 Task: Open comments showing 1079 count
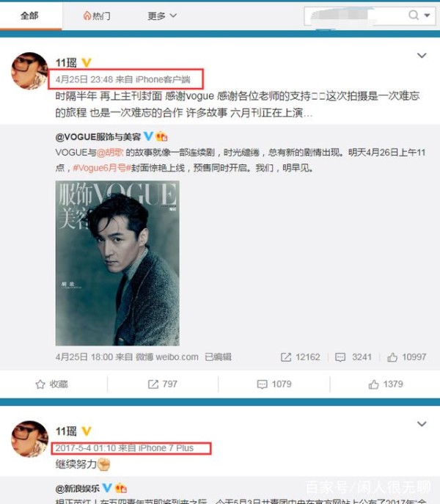pos(274,384)
